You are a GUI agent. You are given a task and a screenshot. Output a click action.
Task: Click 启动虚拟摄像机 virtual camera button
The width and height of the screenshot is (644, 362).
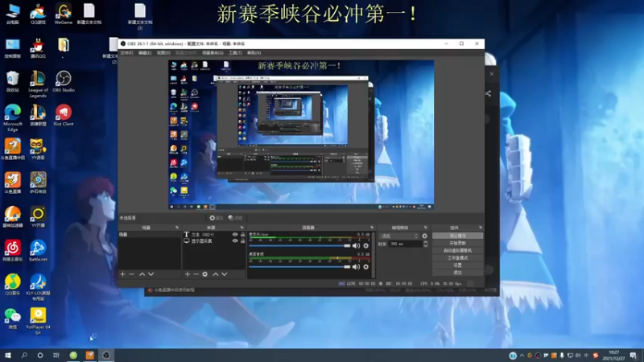click(457, 251)
